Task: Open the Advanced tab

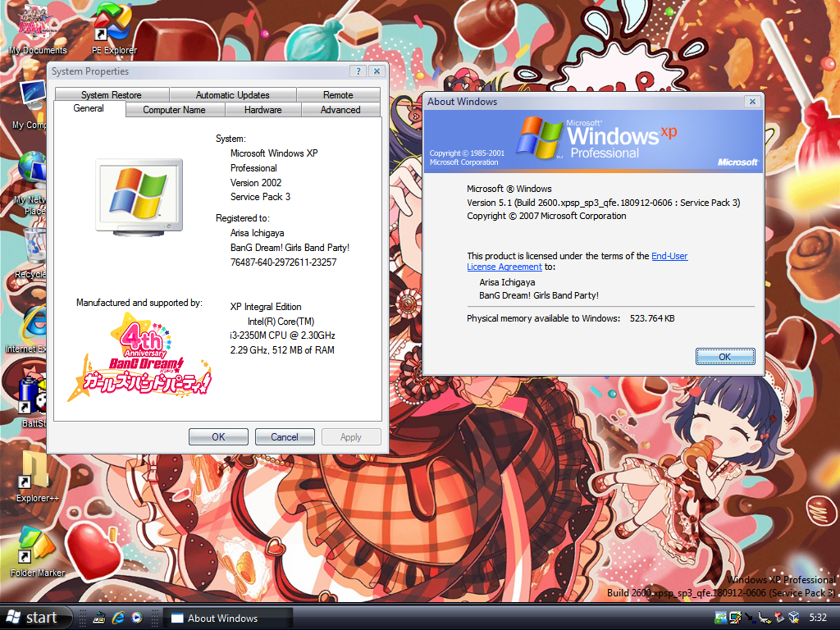Action: 340,110
